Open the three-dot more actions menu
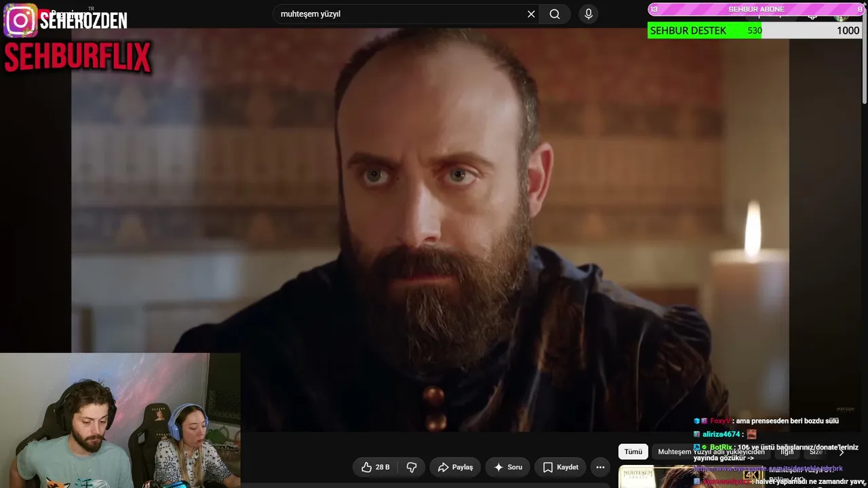 click(x=600, y=467)
